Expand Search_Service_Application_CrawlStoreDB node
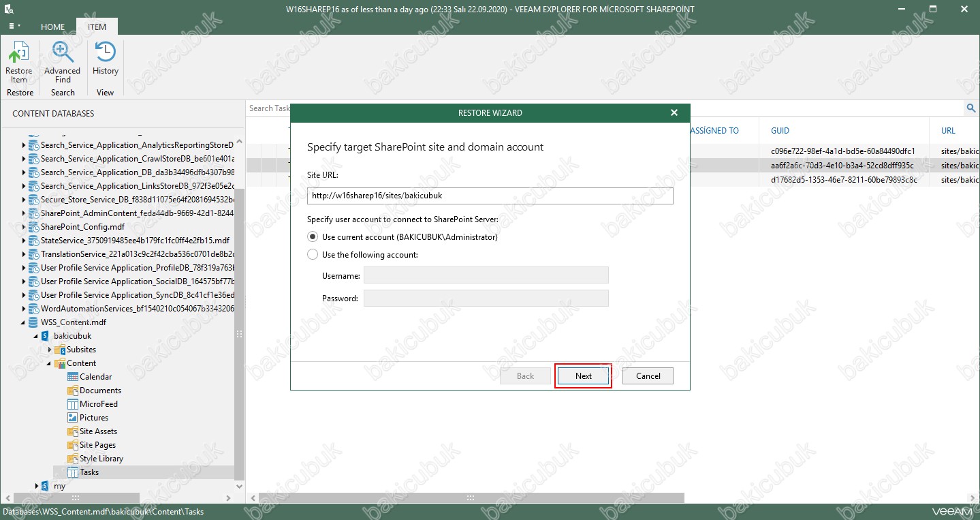Image resolution: width=980 pixels, height=520 pixels. 24,159
